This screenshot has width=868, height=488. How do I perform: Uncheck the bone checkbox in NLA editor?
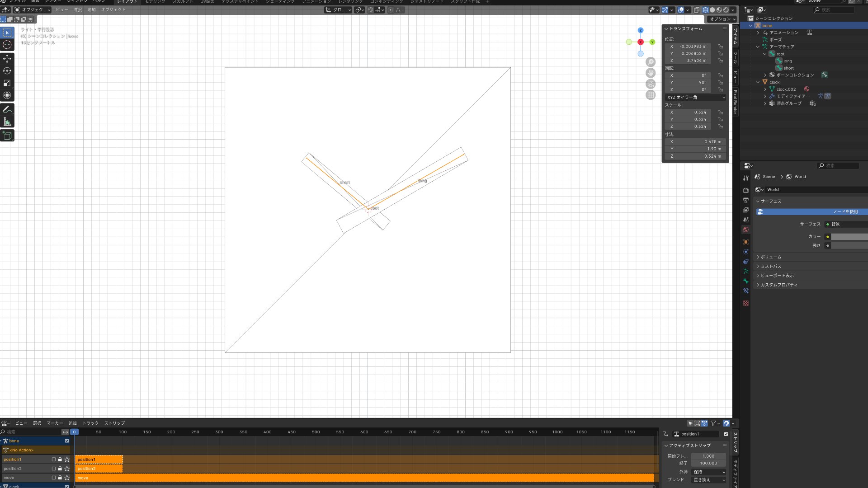tap(67, 441)
